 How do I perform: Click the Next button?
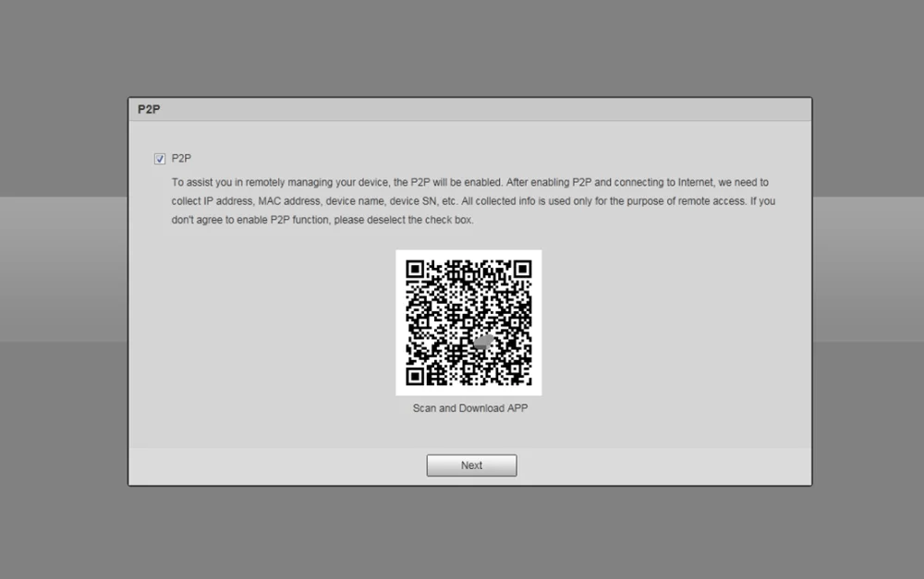pyautogui.click(x=471, y=465)
